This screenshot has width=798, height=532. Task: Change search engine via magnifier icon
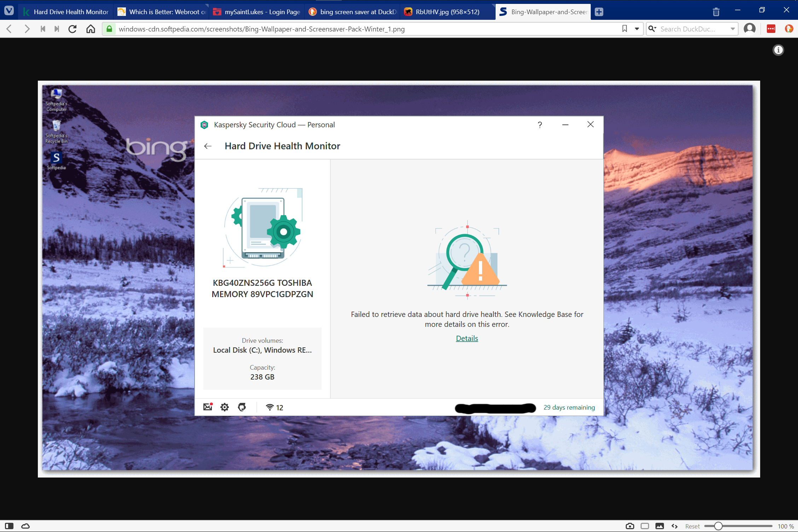click(x=653, y=29)
